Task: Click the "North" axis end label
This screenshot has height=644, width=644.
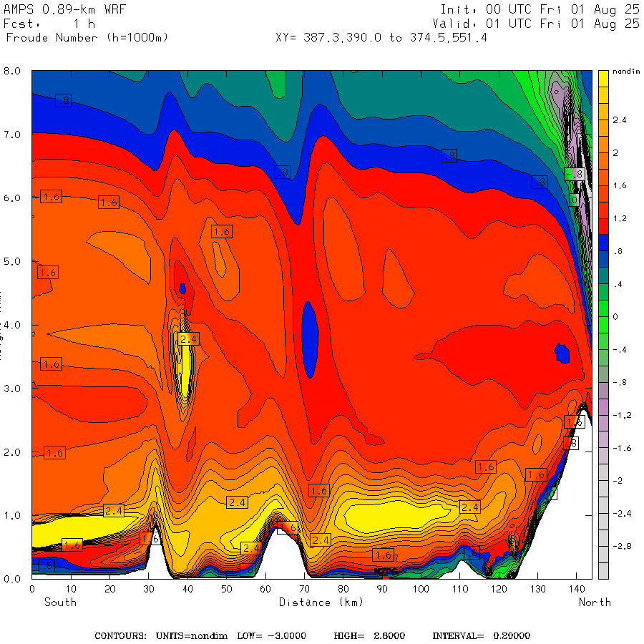Action: [x=595, y=602]
